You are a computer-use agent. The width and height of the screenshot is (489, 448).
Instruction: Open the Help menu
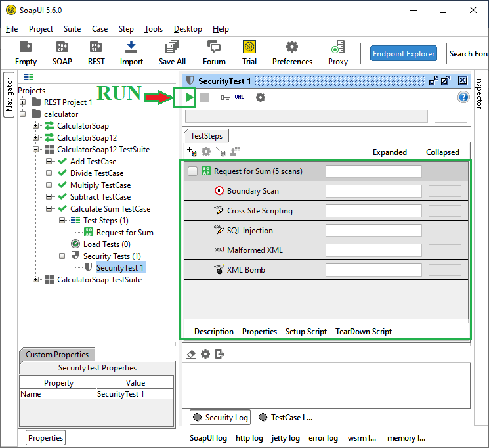[221, 29]
